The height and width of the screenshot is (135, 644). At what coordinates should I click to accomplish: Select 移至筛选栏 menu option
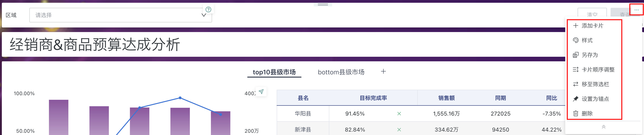[x=595, y=84]
